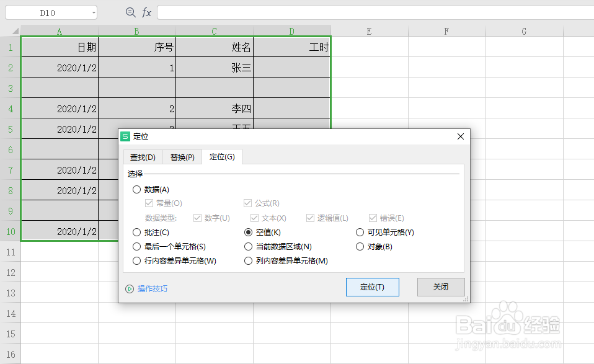Uncheck the 逻辑值(L) checkbox
The width and height of the screenshot is (594, 364).
309,217
